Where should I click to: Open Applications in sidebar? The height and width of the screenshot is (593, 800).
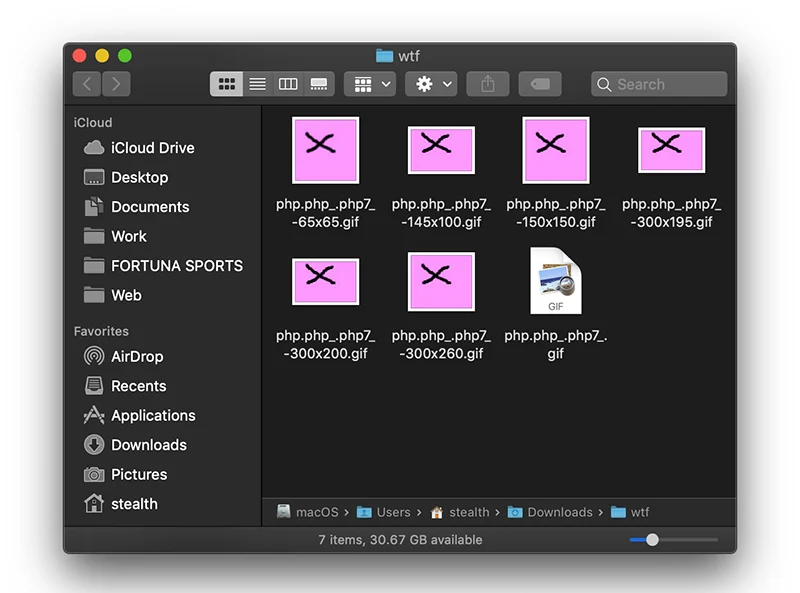point(139,415)
